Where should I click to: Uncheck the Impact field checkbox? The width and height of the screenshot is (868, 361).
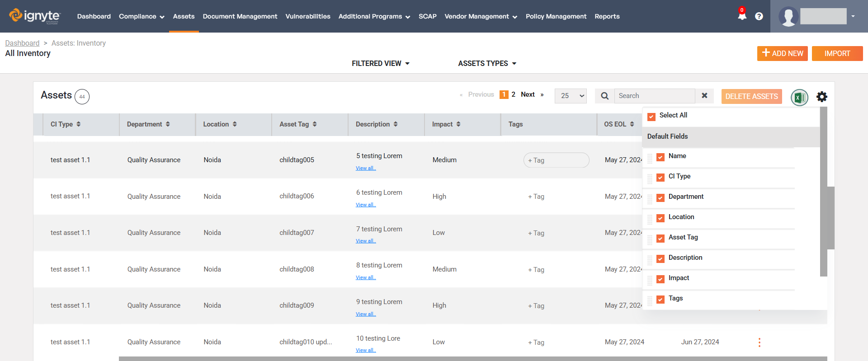[x=660, y=279]
